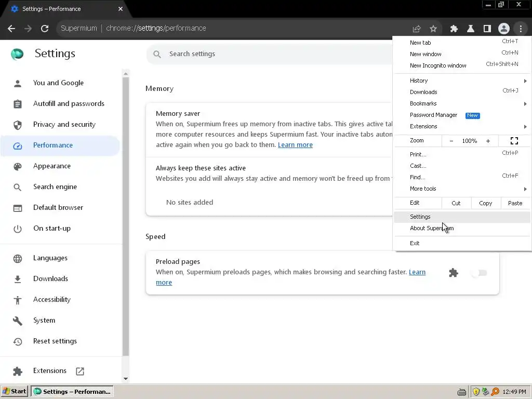
Task: Reload the page with the refresh icon
Action: (45, 29)
